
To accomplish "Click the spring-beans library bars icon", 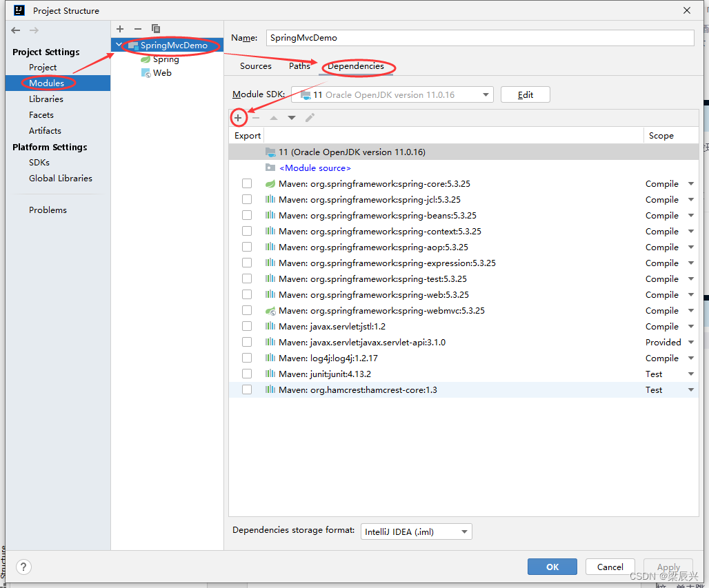I will (270, 216).
